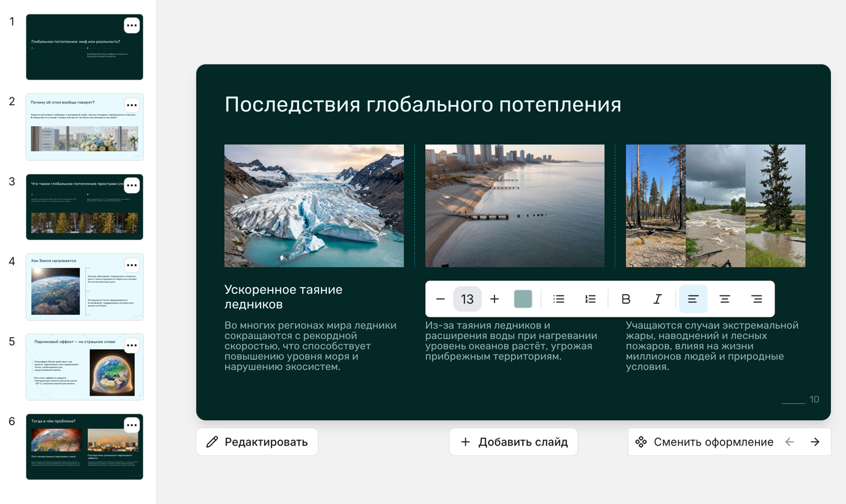Click Добавить слайд to add a slide
Image resolution: width=846 pixels, height=504 pixels.
(x=513, y=441)
